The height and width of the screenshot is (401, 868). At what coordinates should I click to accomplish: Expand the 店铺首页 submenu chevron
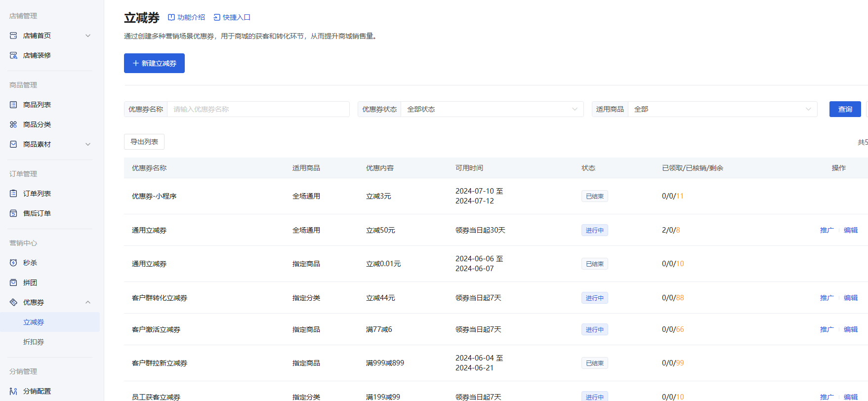pyautogui.click(x=88, y=36)
